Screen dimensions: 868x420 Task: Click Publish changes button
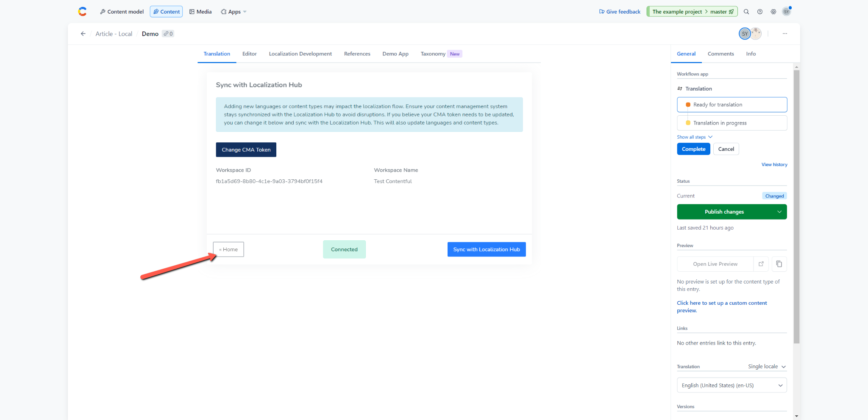724,212
